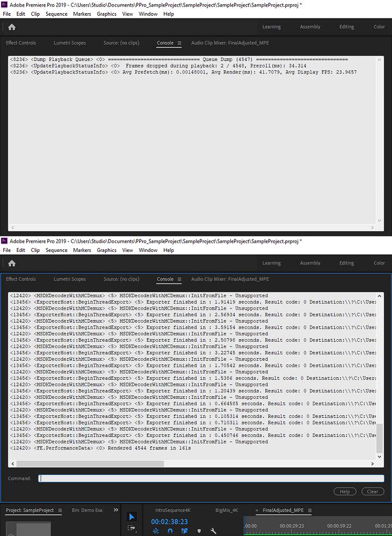
Task: Open Console panel menu icon in upper window
Action: (179, 43)
